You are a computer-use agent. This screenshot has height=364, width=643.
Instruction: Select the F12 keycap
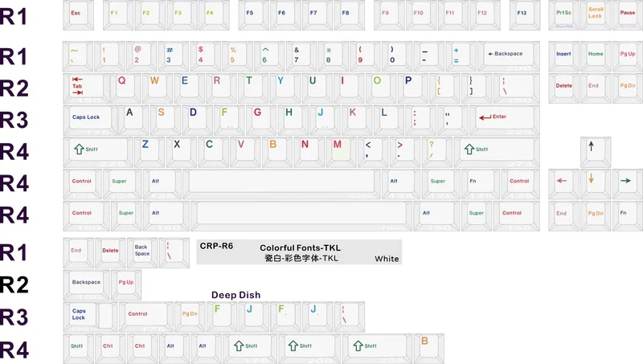tap(485, 14)
